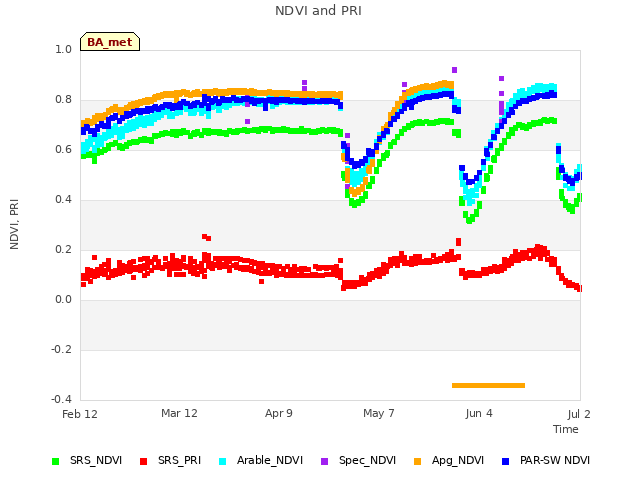Click the 0.0 y-axis tick label
This screenshot has width=640, height=480.
click(x=63, y=300)
